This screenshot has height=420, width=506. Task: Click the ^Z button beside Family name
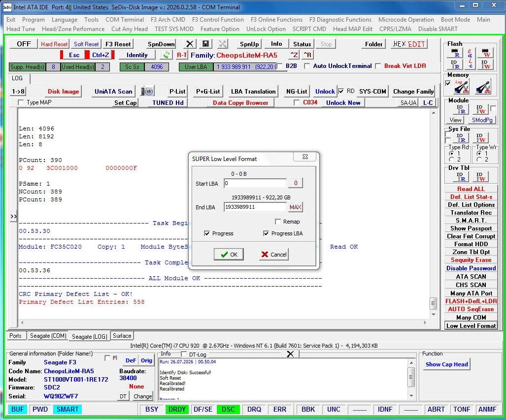tap(294, 55)
